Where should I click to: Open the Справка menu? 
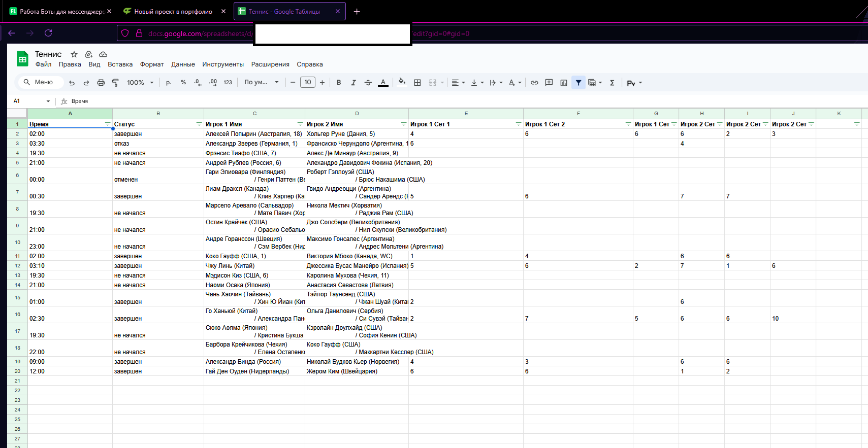click(310, 64)
